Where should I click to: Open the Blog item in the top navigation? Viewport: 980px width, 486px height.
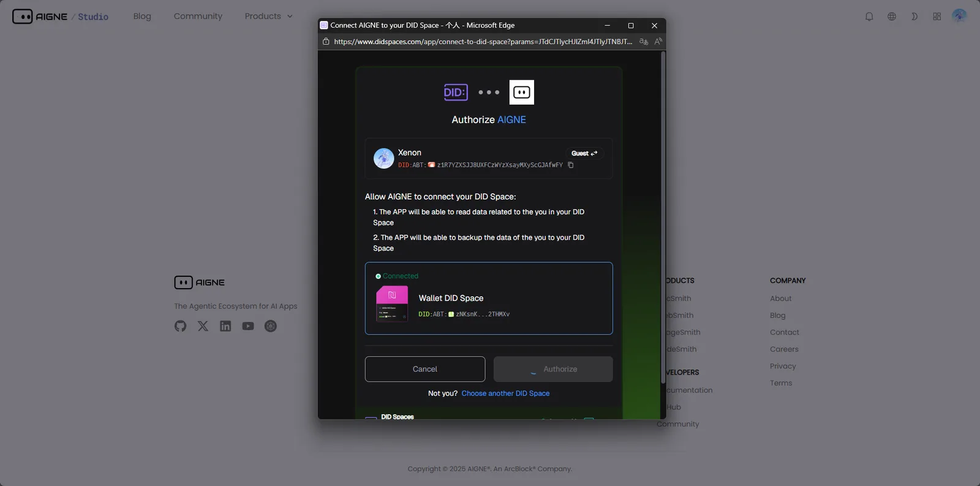(142, 16)
